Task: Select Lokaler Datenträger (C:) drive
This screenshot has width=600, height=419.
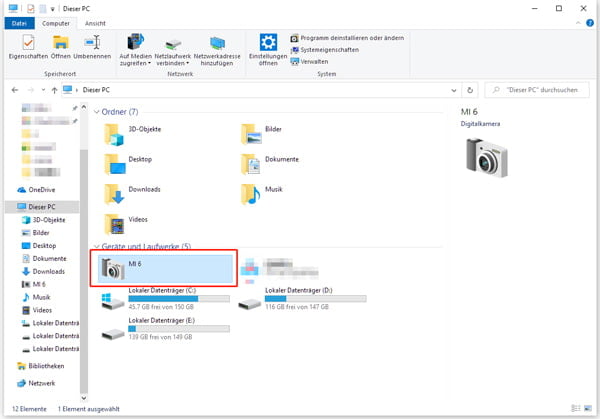Action: pos(165,299)
